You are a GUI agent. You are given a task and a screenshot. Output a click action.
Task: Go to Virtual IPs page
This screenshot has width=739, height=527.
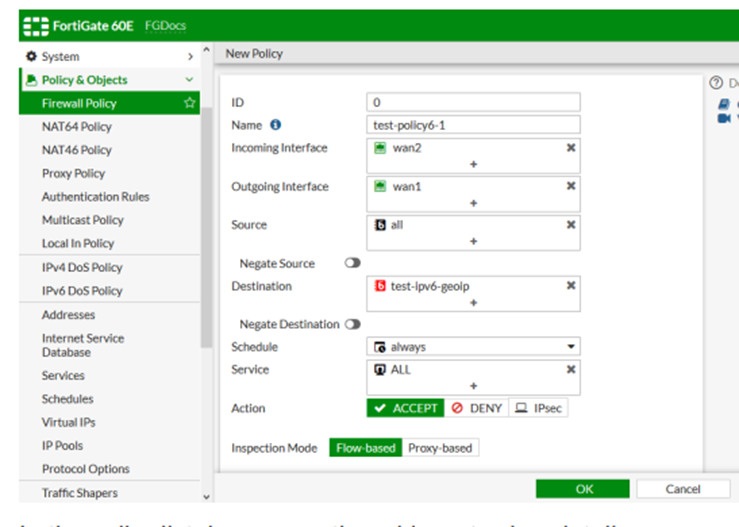[x=68, y=422]
